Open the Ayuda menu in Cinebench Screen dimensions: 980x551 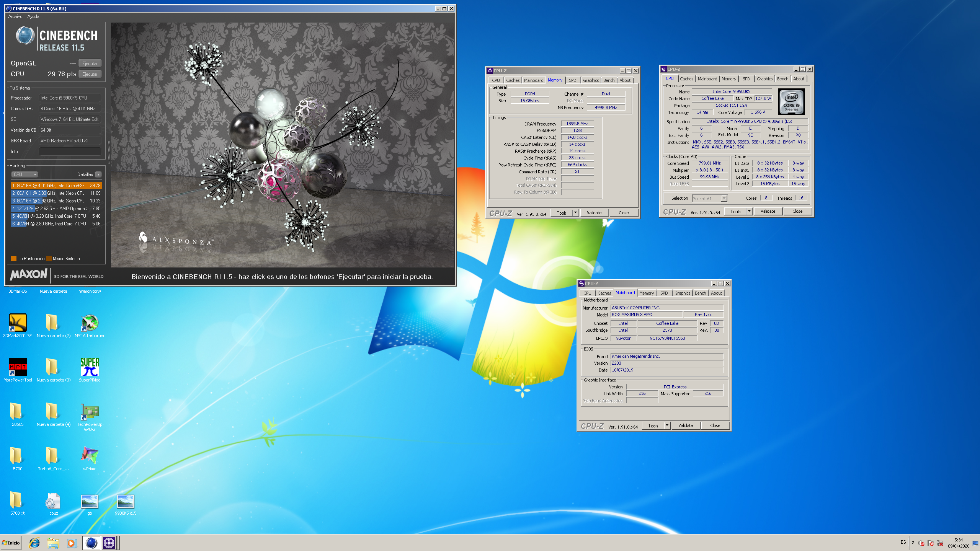pos(33,16)
